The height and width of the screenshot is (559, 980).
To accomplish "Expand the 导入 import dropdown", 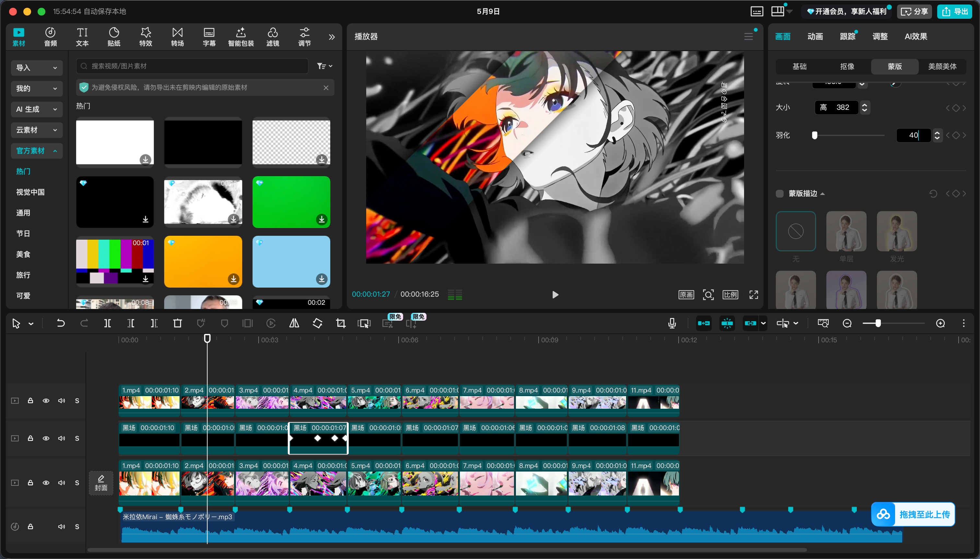I will [37, 68].
